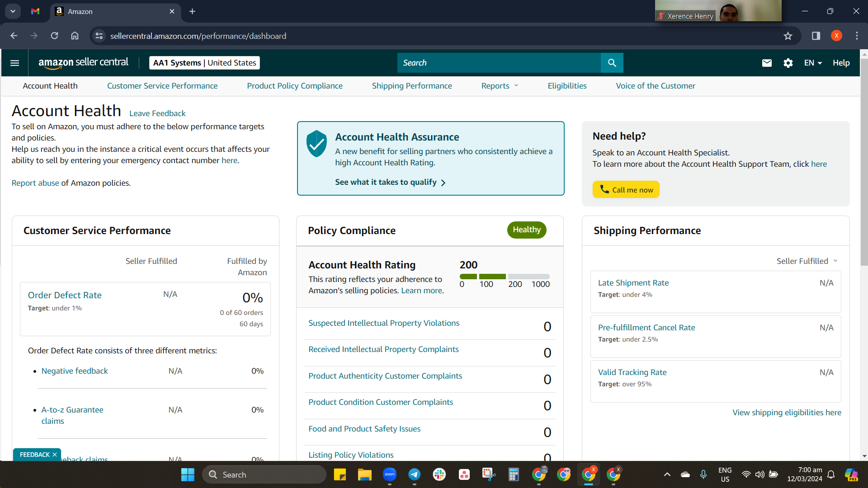Open the browser side panel

[816, 36]
